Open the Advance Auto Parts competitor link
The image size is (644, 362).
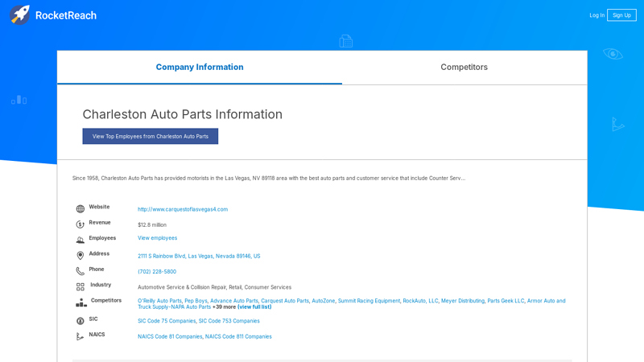pyautogui.click(x=234, y=301)
